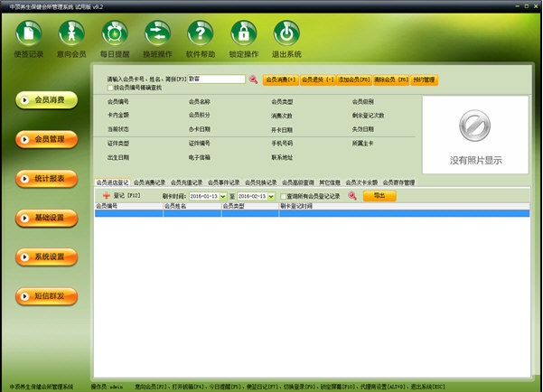543x392 pixels.
Task: Open the 意向会员 prospective members icon
Action: tap(71, 33)
